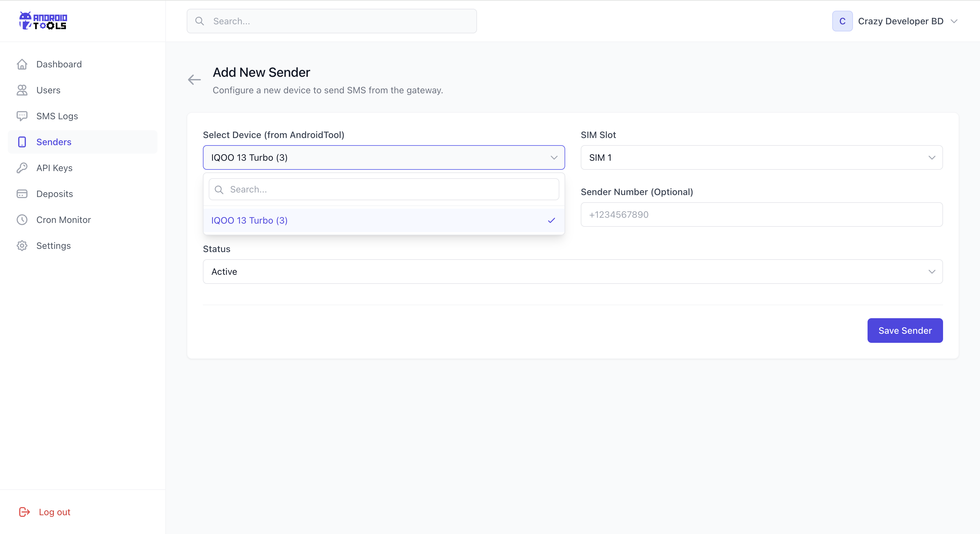The image size is (980, 534).
Task: Click the Senders phone icon
Action: (x=22, y=142)
